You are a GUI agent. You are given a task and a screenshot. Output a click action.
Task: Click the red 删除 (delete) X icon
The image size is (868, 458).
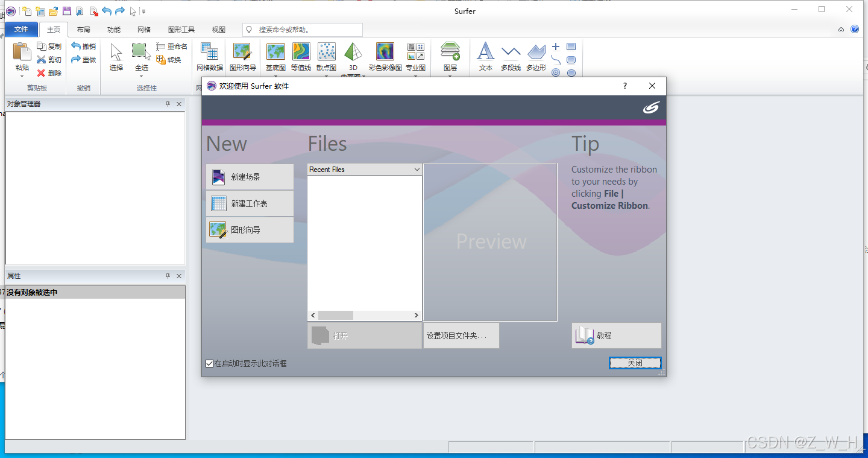[x=42, y=73]
